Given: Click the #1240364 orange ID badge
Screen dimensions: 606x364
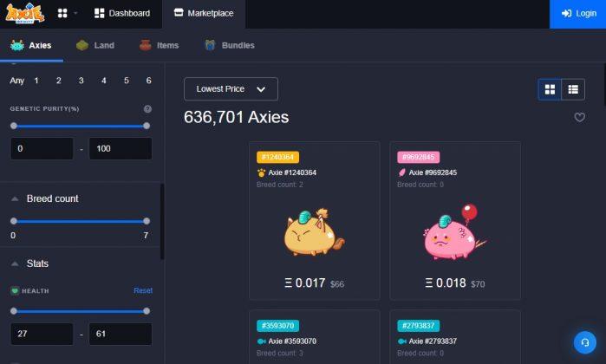Looking at the screenshot, I should pyautogui.click(x=277, y=157).
